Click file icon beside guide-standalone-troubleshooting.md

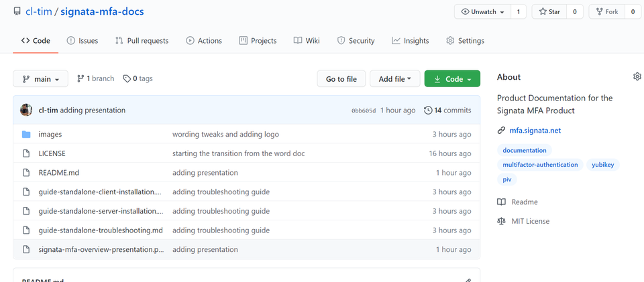(26, 230)
